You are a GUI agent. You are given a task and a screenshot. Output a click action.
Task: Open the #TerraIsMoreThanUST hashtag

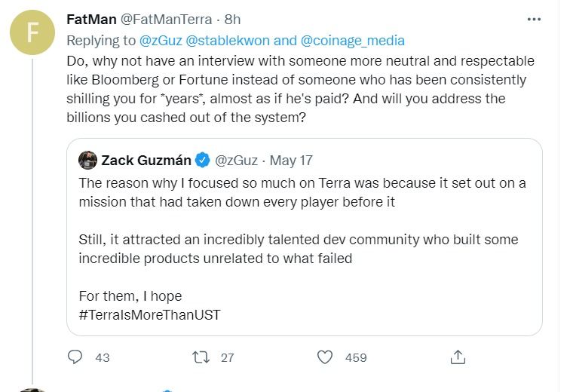149,314
